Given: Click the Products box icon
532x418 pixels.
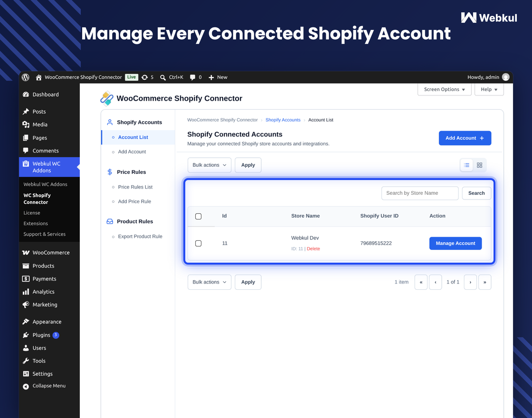Looking at the screenshot, I should coord(26,266).
